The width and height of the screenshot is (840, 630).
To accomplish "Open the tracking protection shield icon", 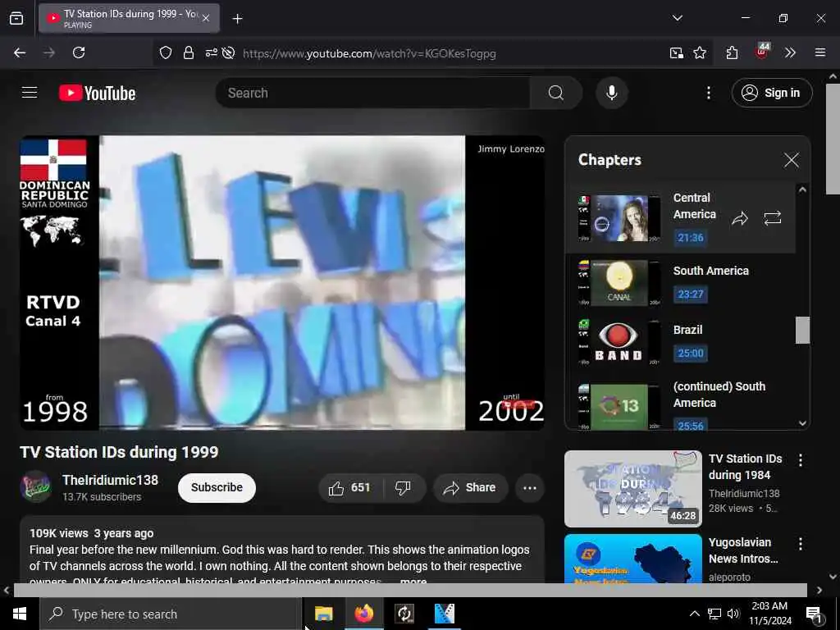I will pos(166,52).
